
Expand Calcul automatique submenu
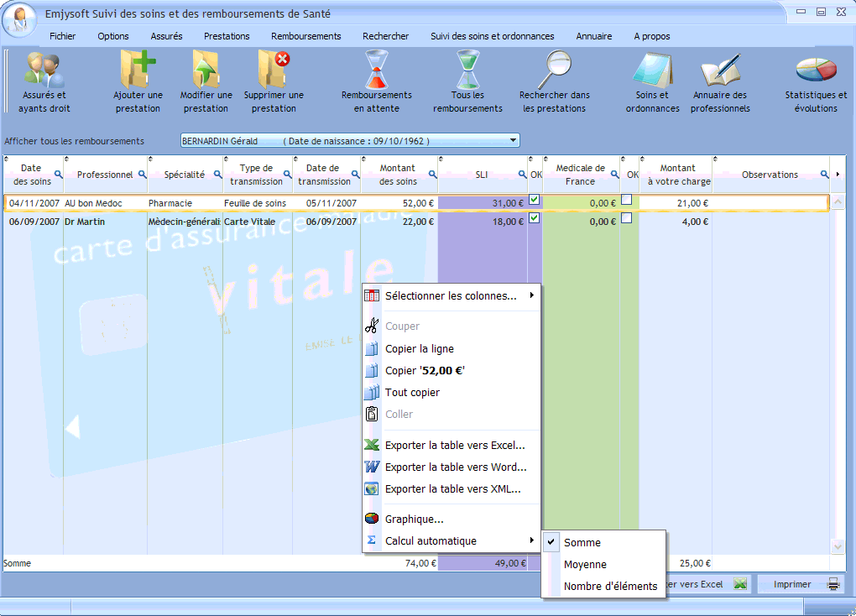pos(451,541)
